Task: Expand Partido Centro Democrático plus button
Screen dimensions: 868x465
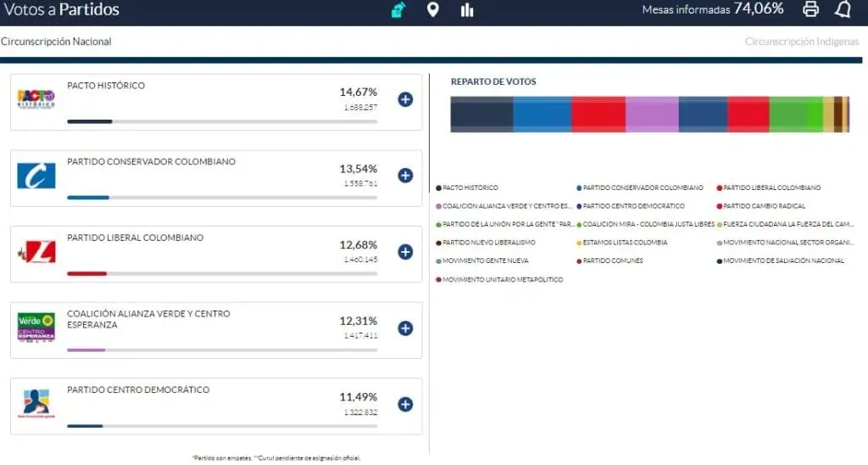Action: click(x=405, y=404)
